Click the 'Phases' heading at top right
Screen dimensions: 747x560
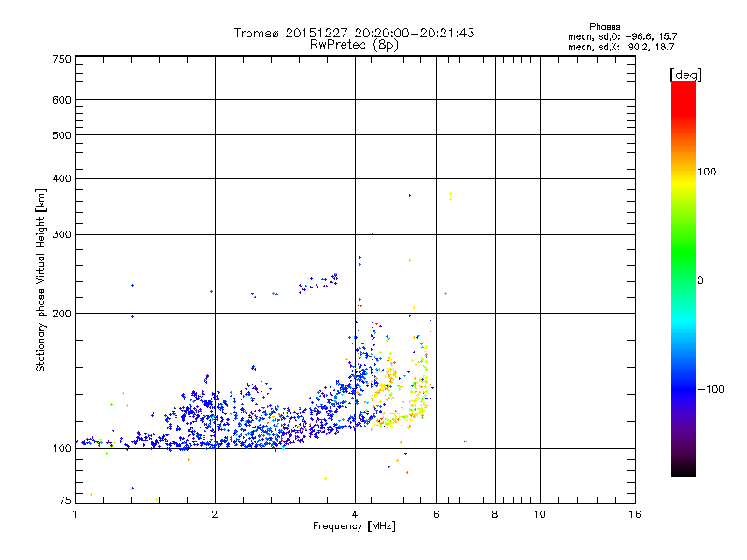(x=604, y=27)
